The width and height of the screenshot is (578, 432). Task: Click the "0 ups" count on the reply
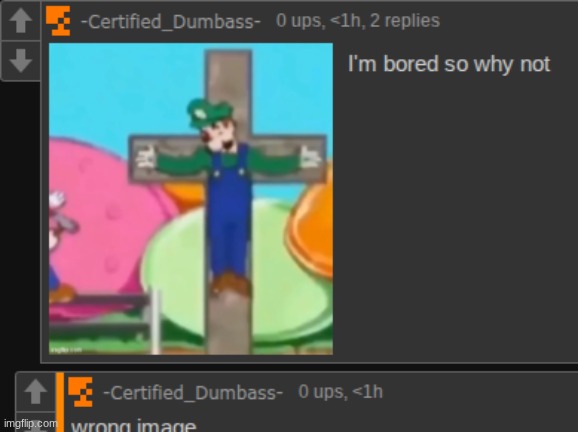pyautogui.click(x=323, y=392)
